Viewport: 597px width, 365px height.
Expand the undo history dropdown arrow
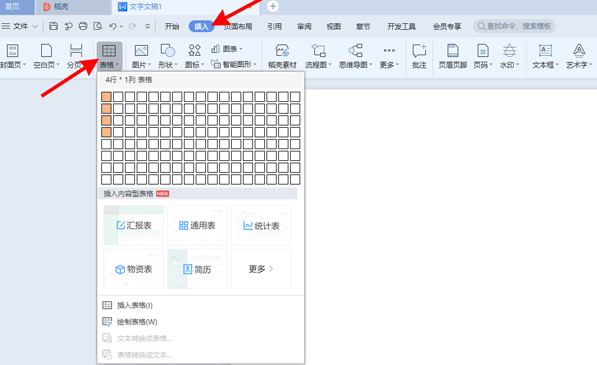click(x=121, y=26)
